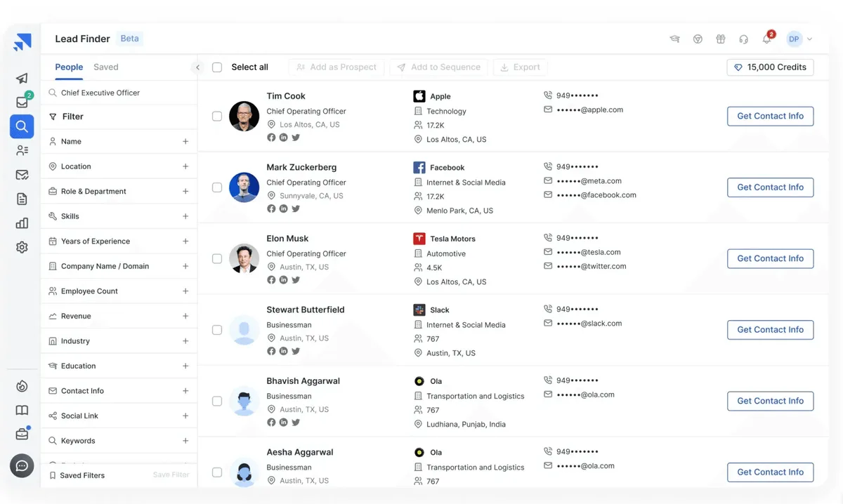843x504 pixels.
Task: Open the chat bubble icon
Action: click(x=22, y=465)
